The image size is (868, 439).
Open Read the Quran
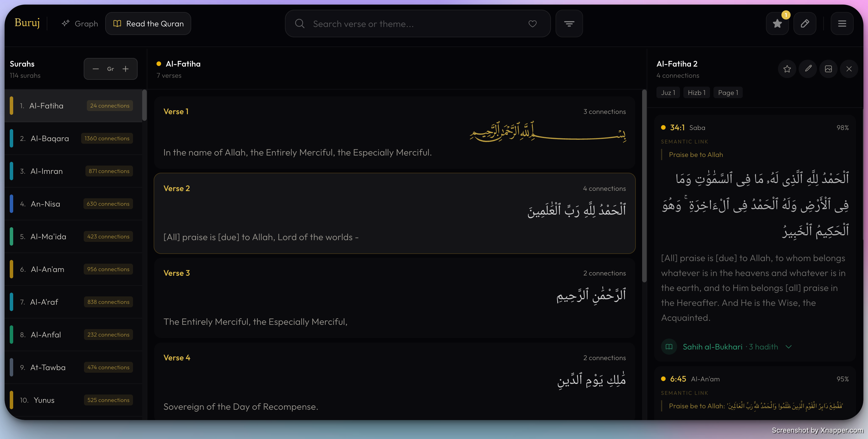pyautogui.click(x=148, y=24)
